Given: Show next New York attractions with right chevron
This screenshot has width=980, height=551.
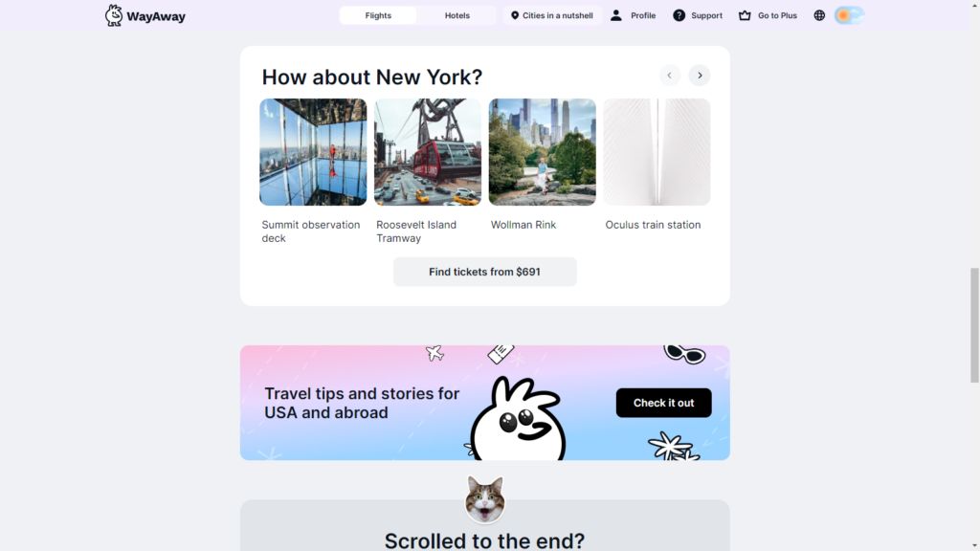Looking at the screenshot, I should pos(700,76).
